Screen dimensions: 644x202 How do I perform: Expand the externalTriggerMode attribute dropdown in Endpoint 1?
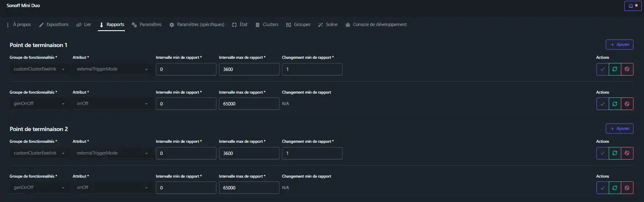112,69
